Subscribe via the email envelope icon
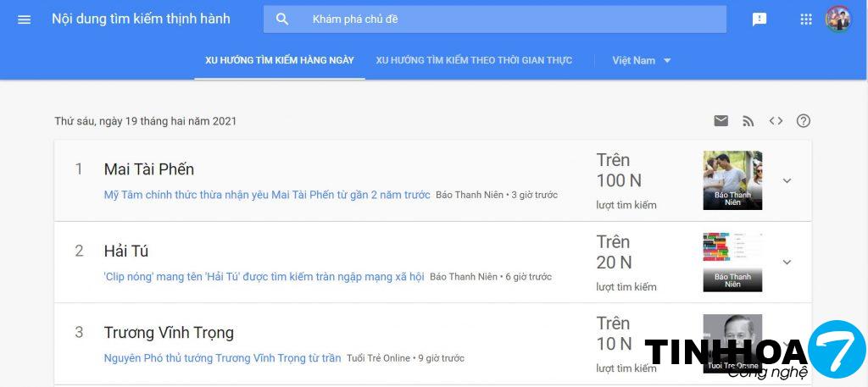Screen dimensions: 868x387 point(721,121)
